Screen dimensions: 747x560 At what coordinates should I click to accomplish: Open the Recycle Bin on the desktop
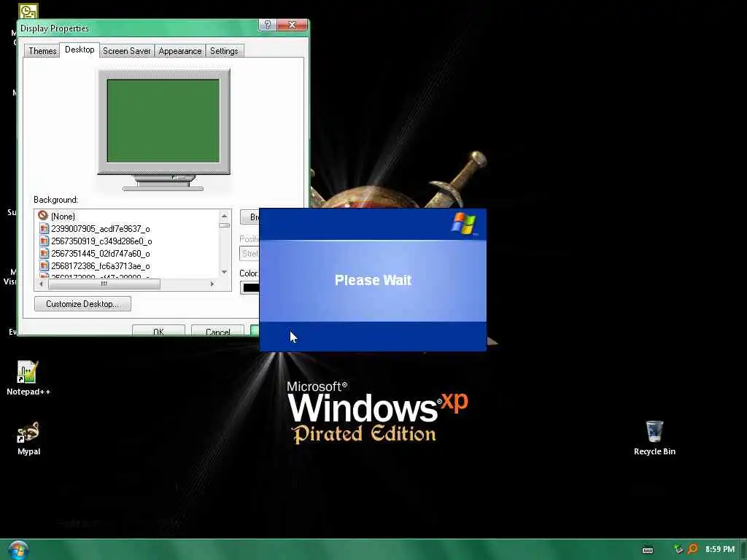point(654,437)
